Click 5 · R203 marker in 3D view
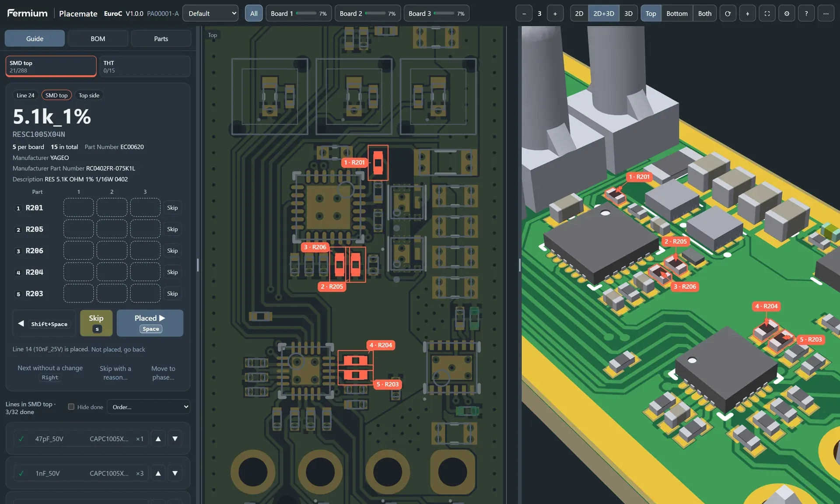This screenshot has height=504, width=840. (811, 339)
